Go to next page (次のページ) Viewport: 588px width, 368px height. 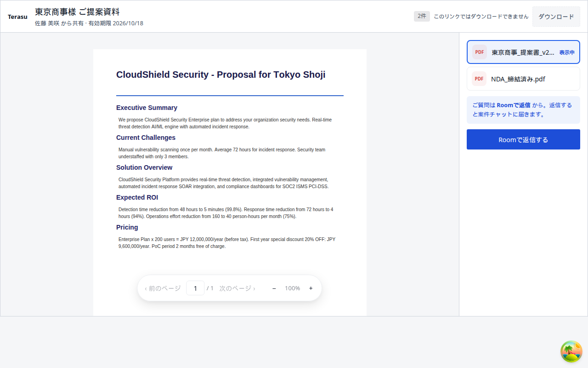237,288
